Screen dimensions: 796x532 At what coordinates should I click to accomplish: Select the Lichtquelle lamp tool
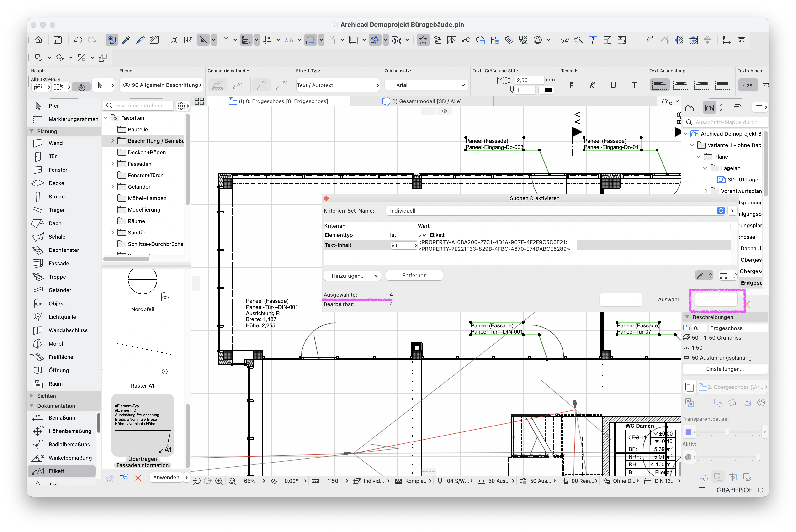click(x=62, y=317)
